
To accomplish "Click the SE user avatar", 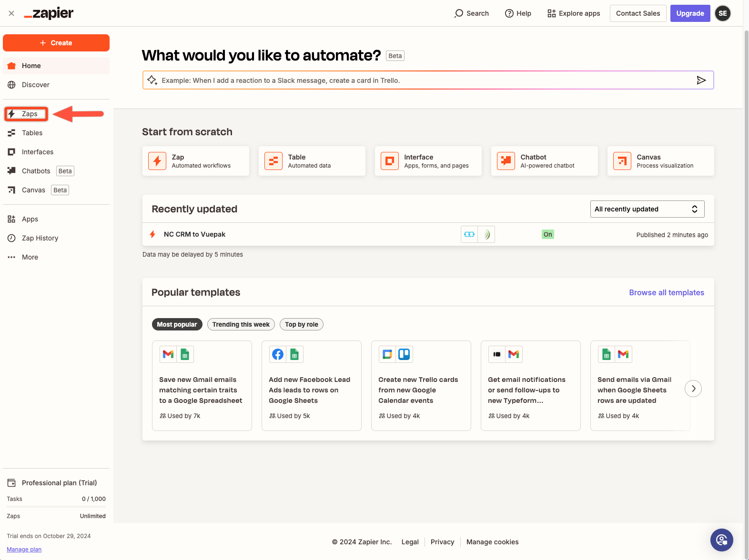I will (x=723, y=13).
